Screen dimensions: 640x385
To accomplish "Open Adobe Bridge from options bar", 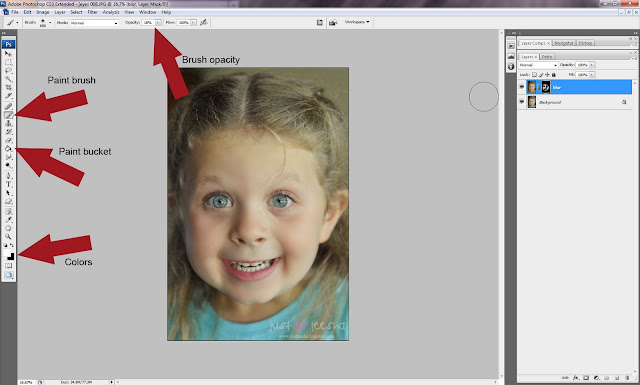I will point(333,22).
